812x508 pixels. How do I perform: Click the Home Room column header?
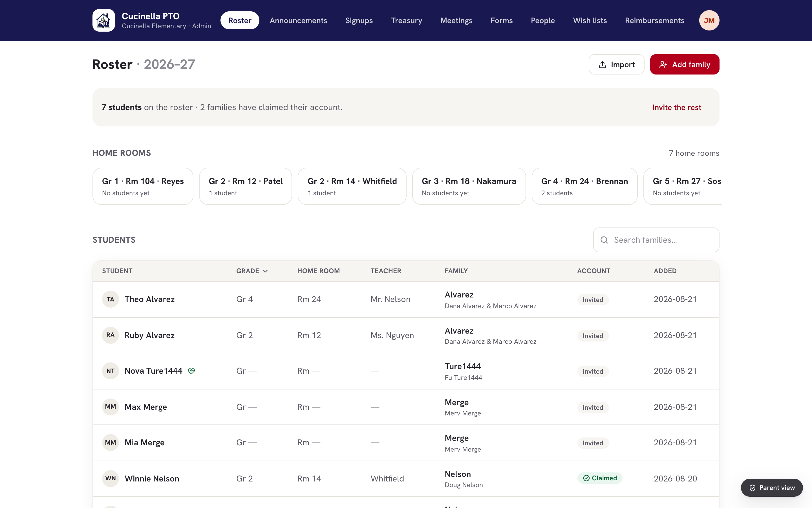(x=318, y=271)
